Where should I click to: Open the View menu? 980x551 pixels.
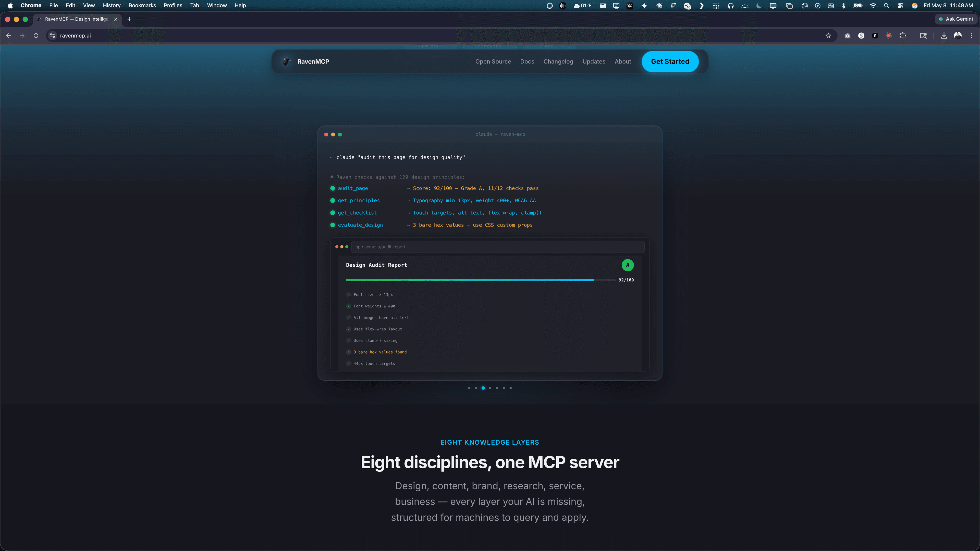coord(89,5)
